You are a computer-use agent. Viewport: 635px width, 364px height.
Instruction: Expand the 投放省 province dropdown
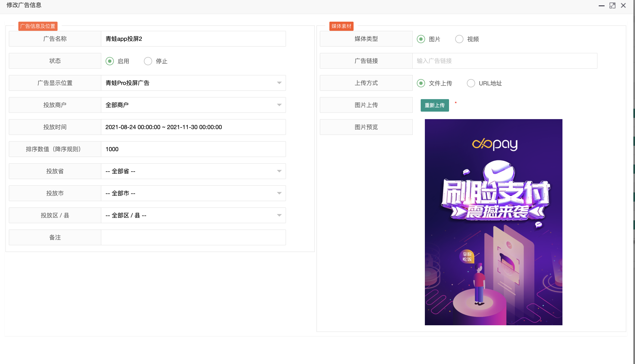click(x=193, y=171)
